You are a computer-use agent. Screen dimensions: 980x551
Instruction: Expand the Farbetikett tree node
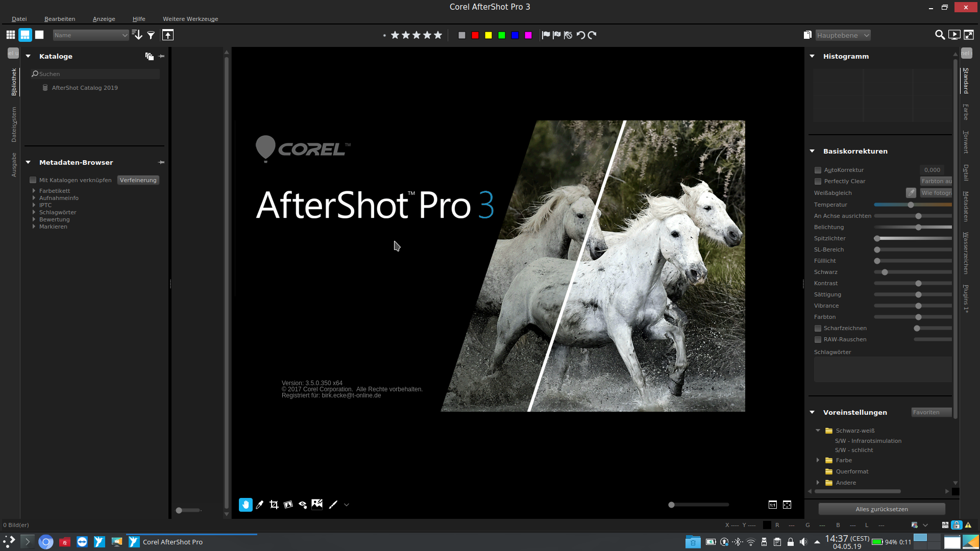coord(34,191)
